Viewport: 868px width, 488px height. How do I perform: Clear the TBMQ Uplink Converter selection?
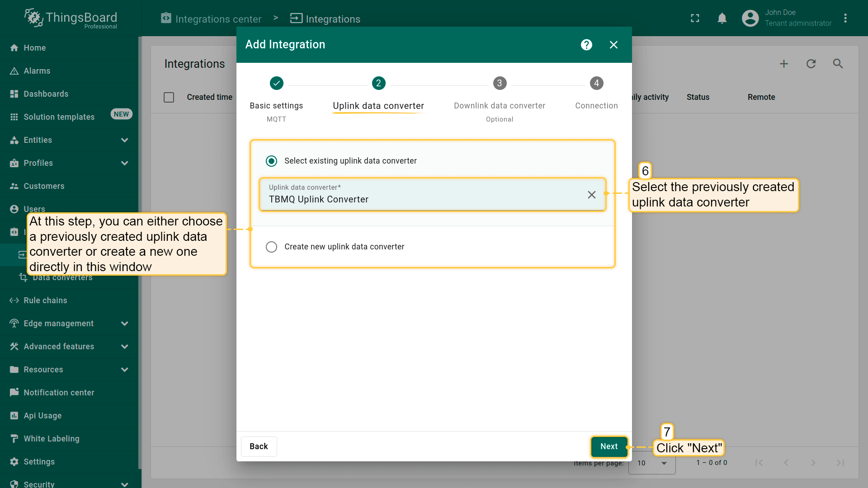tap(591, 195)
